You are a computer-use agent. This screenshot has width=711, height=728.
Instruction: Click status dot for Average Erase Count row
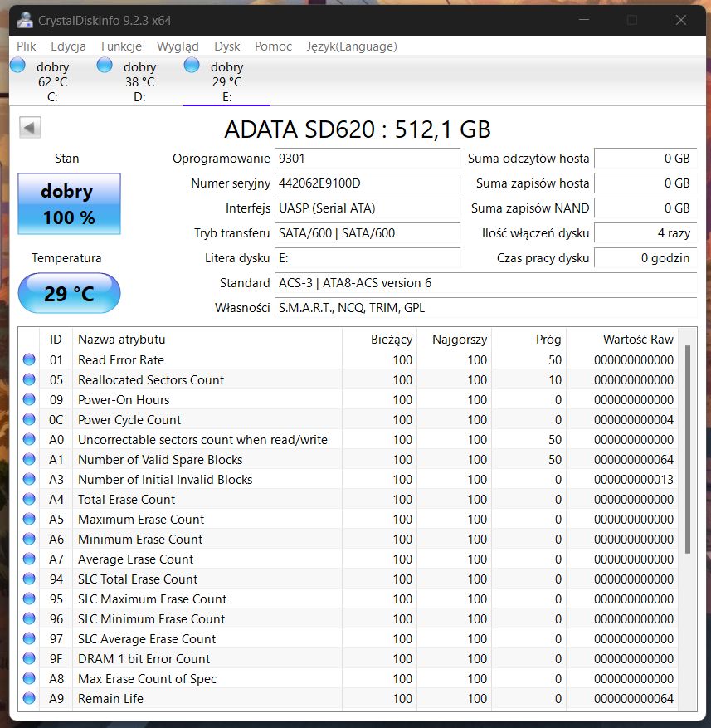click(29, 559)
